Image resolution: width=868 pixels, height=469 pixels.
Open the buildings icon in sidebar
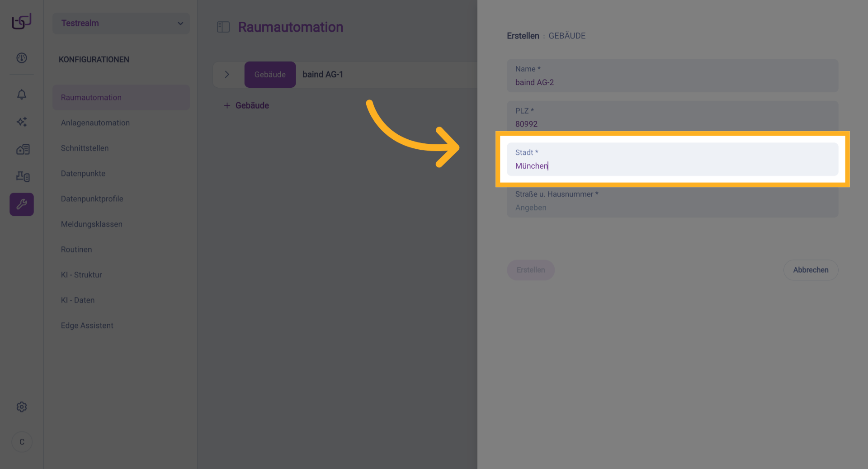23,149
